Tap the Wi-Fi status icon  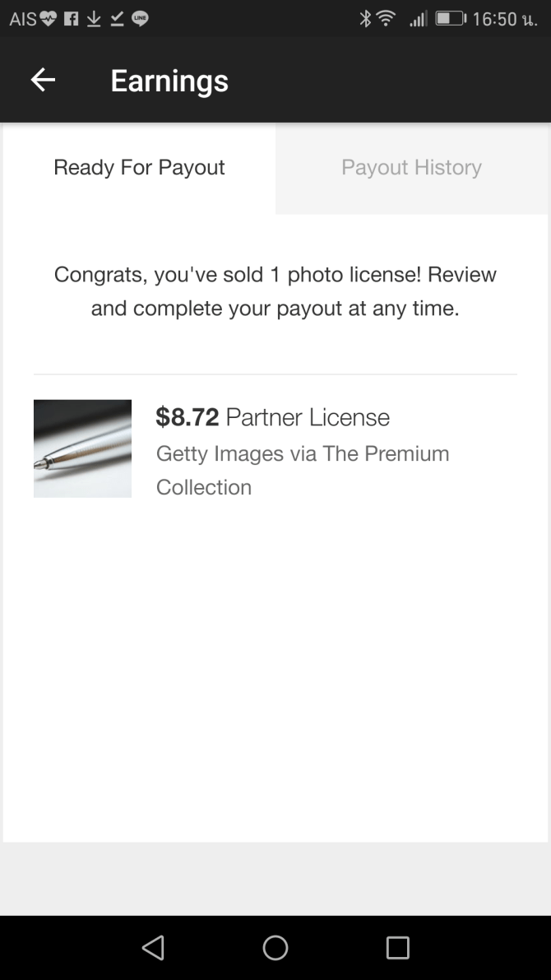pyautogui.click(x=387, y=19)
